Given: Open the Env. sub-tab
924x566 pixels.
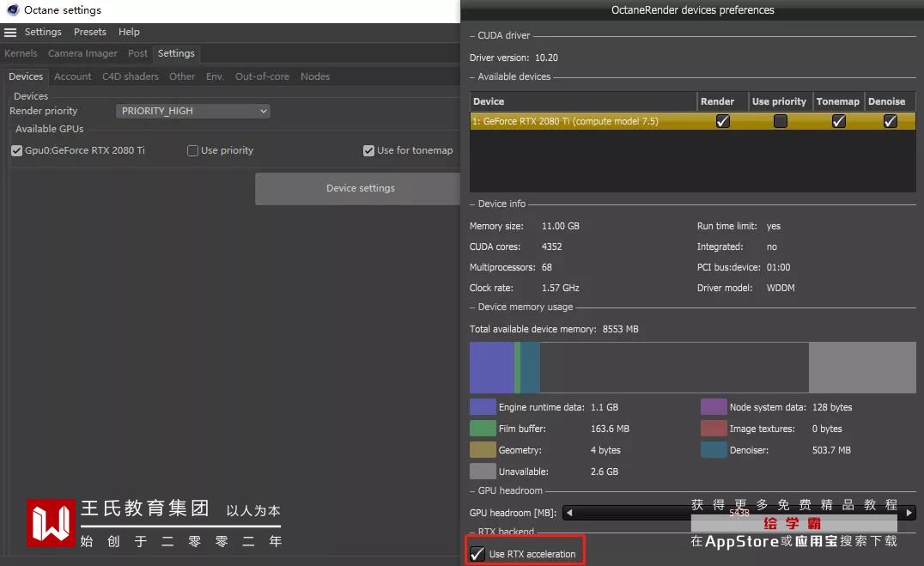Looking at the screenshot, I should coord(215,76).
